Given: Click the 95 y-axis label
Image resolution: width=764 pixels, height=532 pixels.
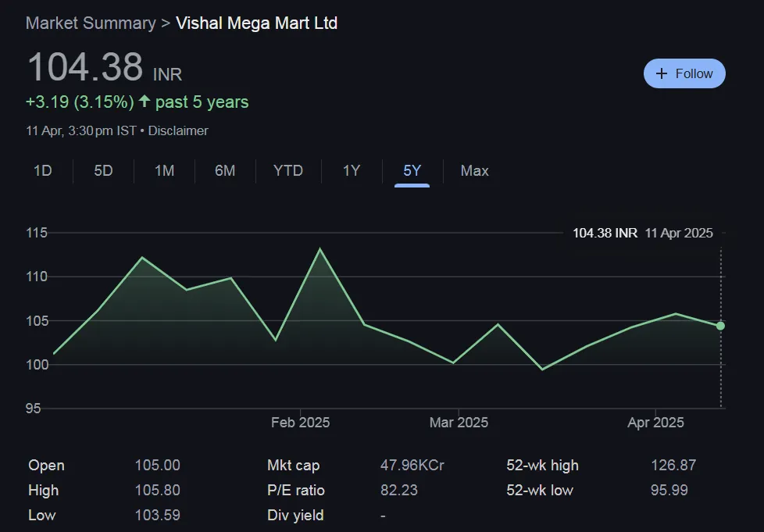Looking at the screenshot, I should (33, 409).
